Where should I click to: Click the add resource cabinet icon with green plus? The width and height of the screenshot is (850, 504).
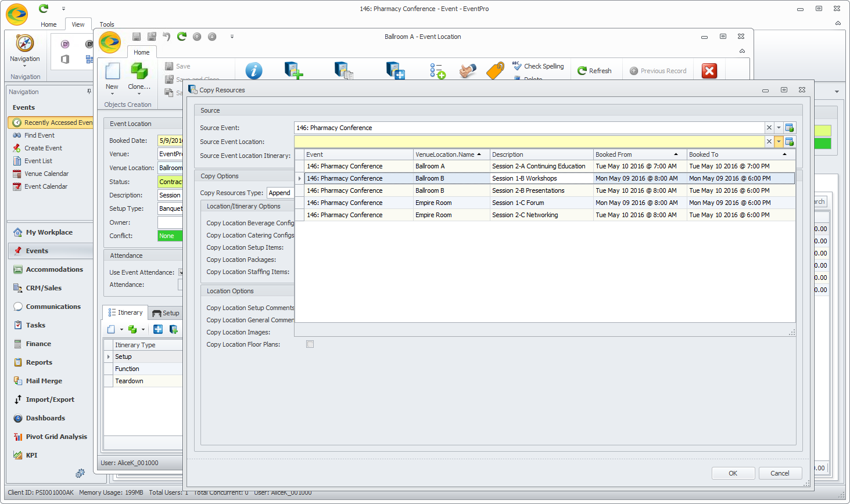pyautogui.click(x=294, y=71)
